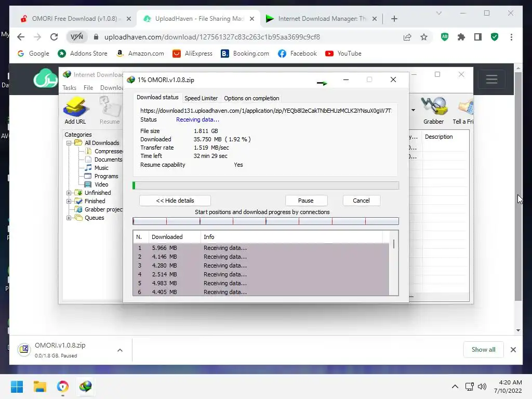
Task: Reload the UploadHaven page
Action: pos(54,37)
